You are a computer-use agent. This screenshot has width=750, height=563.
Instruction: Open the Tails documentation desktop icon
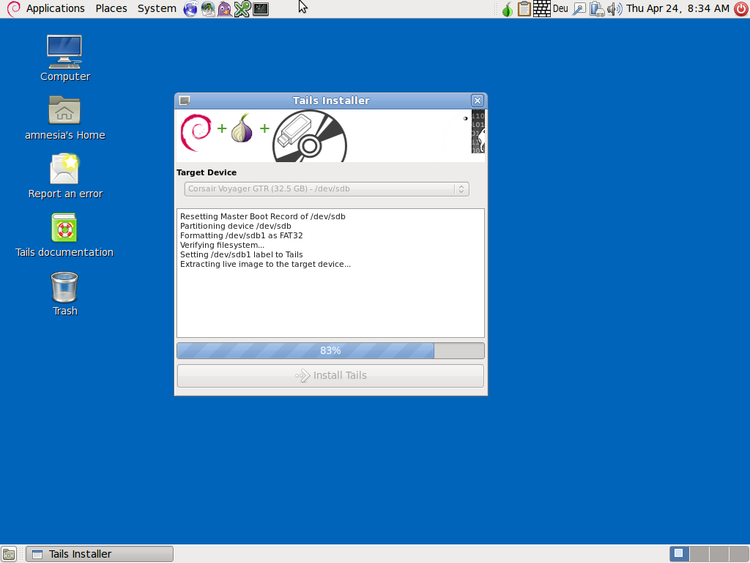[x=64, y=228]
